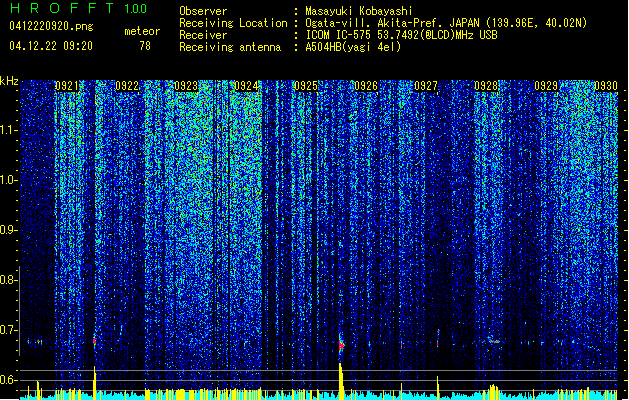Click the 0.8 kHz axis label
The width and height of the screenshot is (629, 400).
(x=8, y=280)
